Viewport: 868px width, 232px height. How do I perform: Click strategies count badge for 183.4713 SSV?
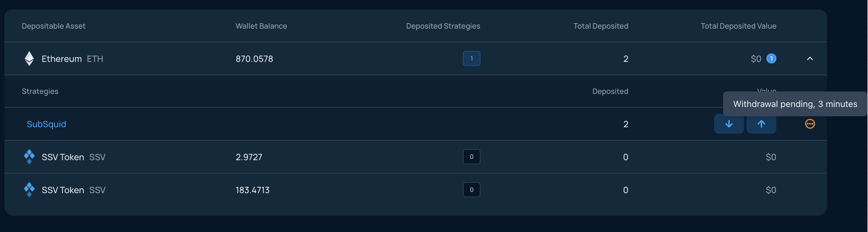point(471,190)
